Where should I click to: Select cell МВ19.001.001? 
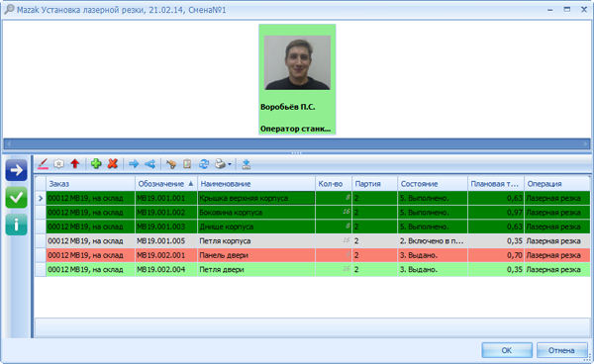[x=166, y=198]
